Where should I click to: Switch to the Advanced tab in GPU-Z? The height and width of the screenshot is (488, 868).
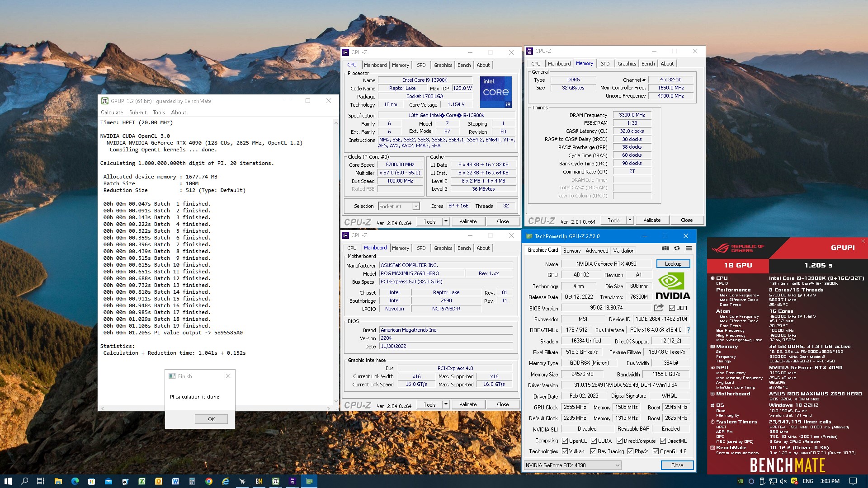597,250
